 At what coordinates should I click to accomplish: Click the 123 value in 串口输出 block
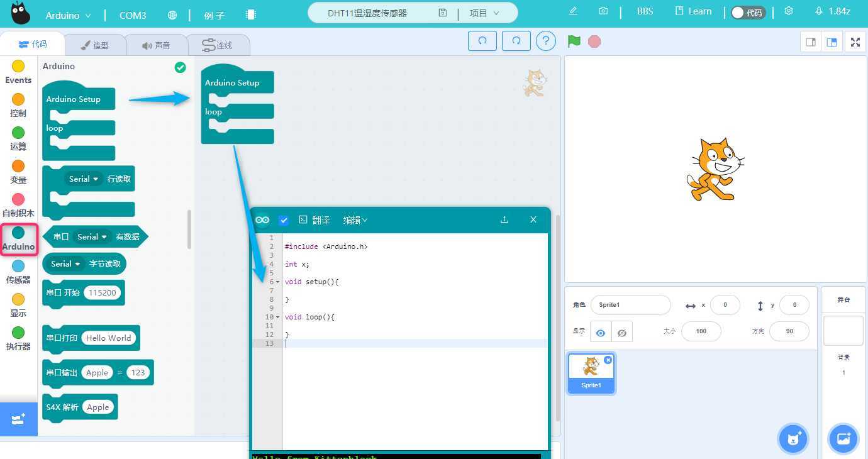tap(138, 372)
